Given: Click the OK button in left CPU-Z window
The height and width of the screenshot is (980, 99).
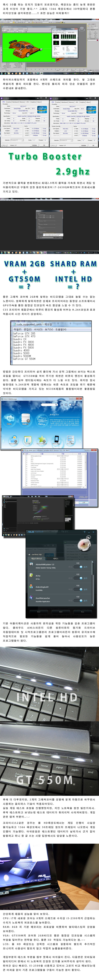Looking at the screenshot, I should click(44, 145).
